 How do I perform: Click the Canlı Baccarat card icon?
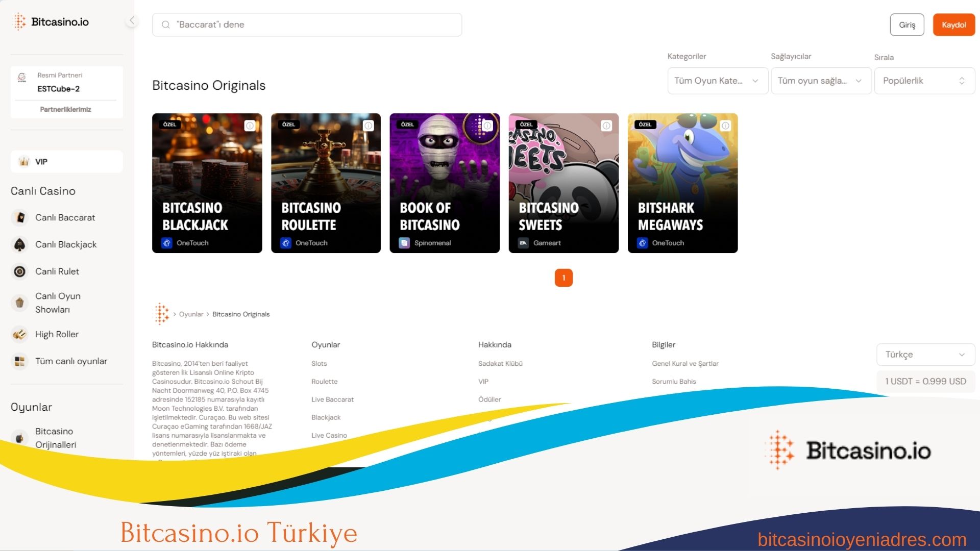pos(19,217)
